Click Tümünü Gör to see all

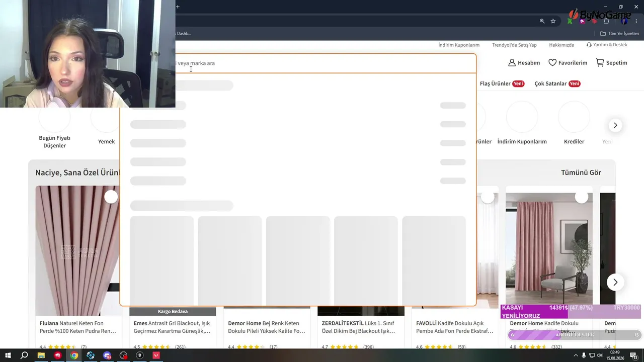point(581,172)
